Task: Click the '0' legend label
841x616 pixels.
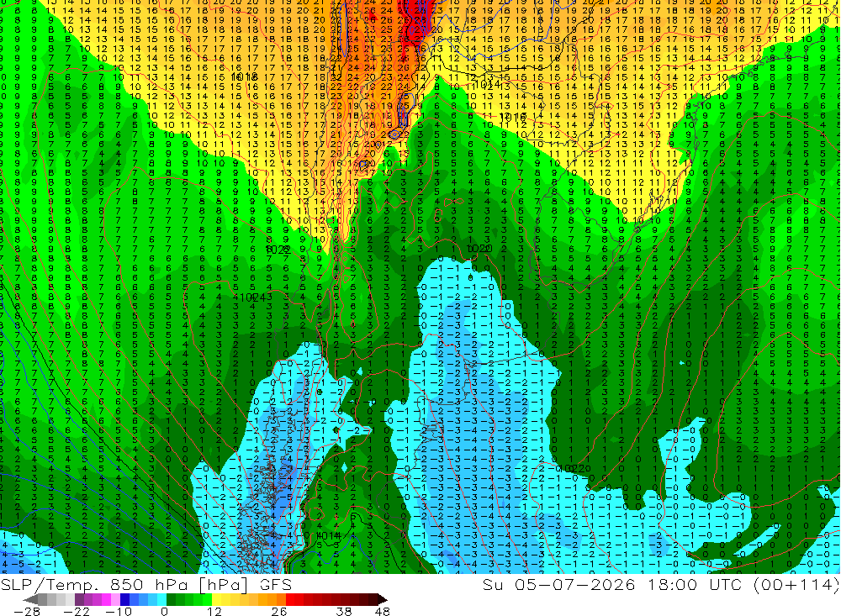Action: tap(164, 611)
